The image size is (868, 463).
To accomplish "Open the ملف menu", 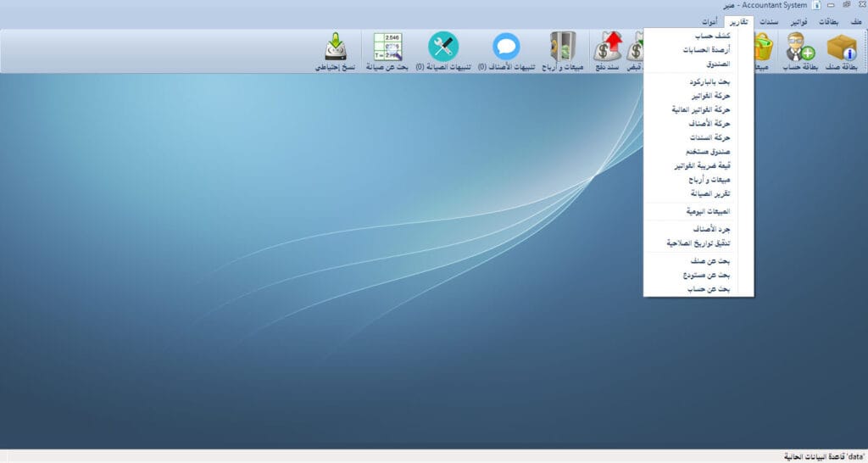I will tap(854, 21).
